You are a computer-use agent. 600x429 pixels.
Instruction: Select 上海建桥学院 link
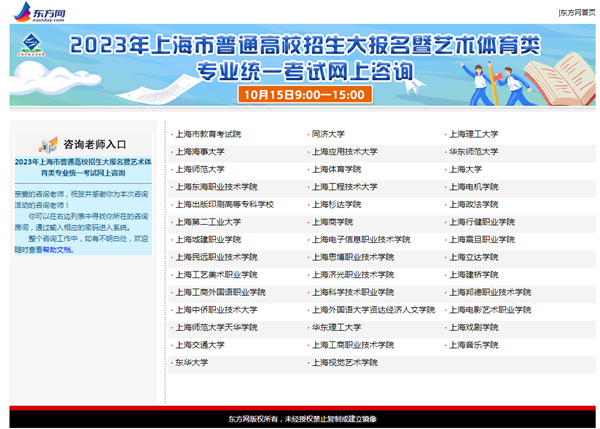(474, 275)
